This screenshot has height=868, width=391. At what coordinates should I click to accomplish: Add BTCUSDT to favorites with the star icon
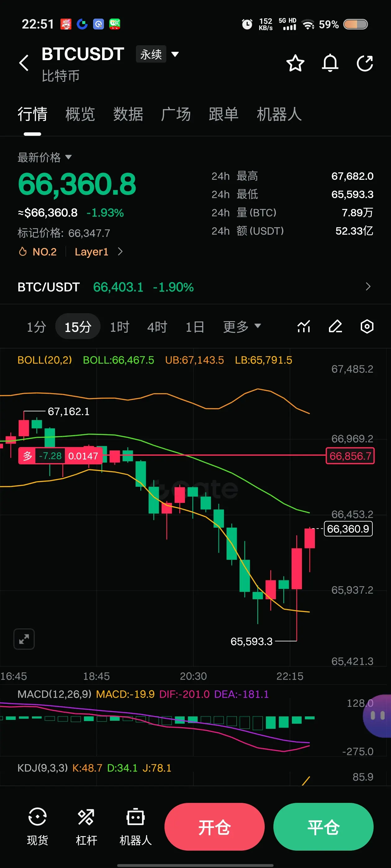[x=295, y=63]
